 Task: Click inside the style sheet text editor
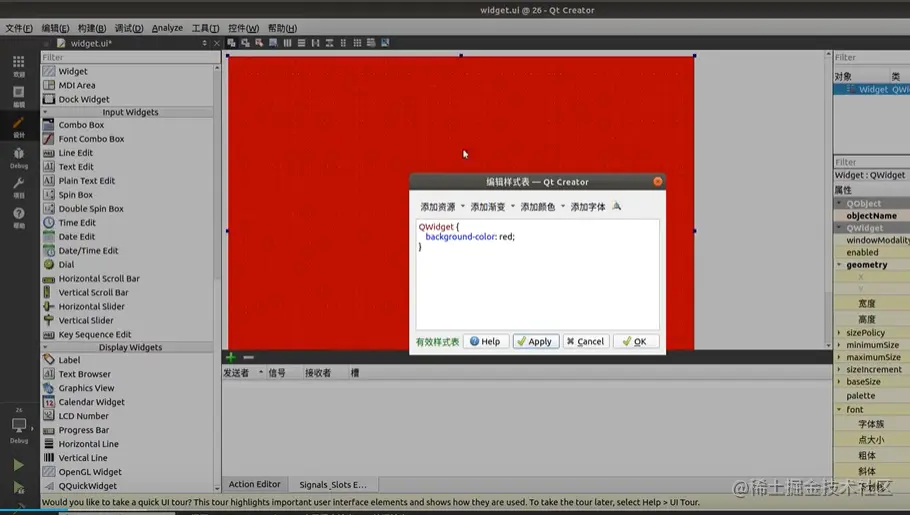click(537, 275)
